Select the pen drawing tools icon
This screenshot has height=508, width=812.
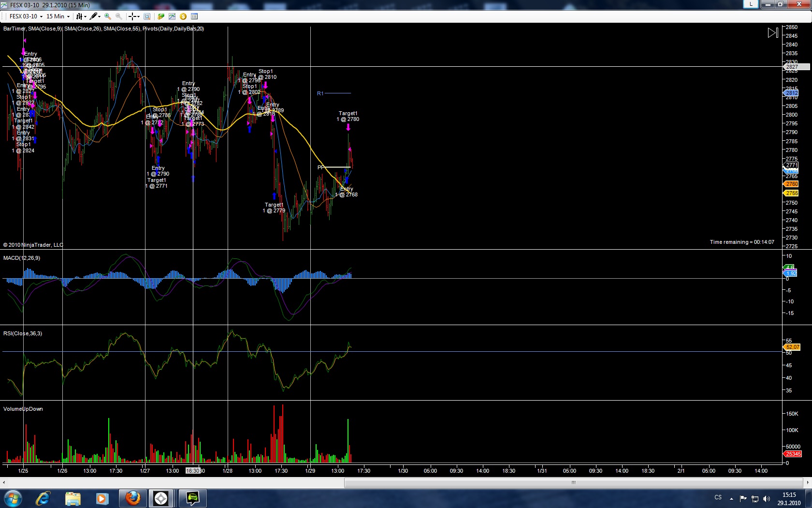(93, 16)
